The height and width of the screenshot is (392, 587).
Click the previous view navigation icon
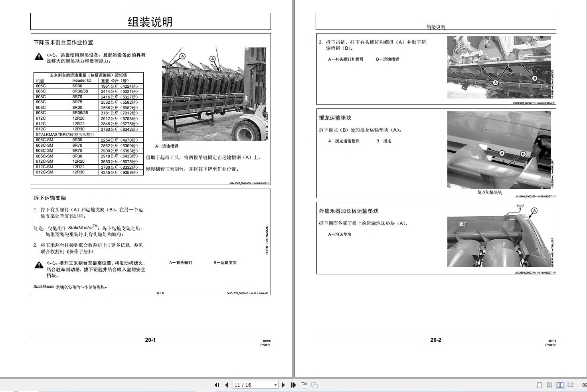coord(304,385)
